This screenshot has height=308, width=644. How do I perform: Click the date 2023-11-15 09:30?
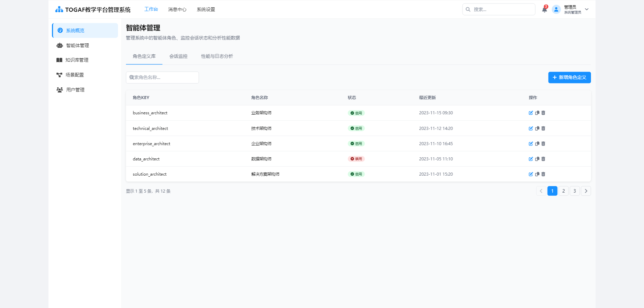[436, 113]
